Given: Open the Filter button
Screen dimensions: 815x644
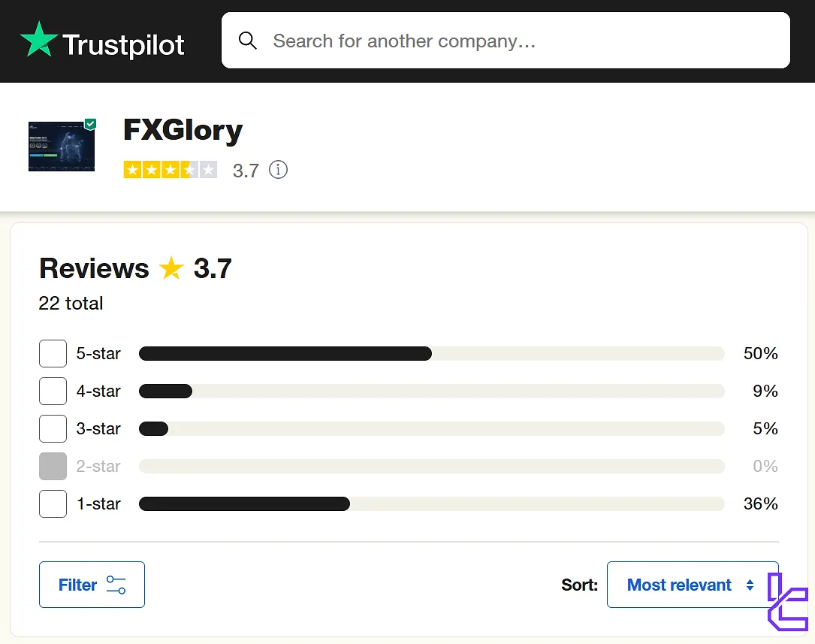Looking at the screenshot, I should pyautogui.click(x=92, y=585).
